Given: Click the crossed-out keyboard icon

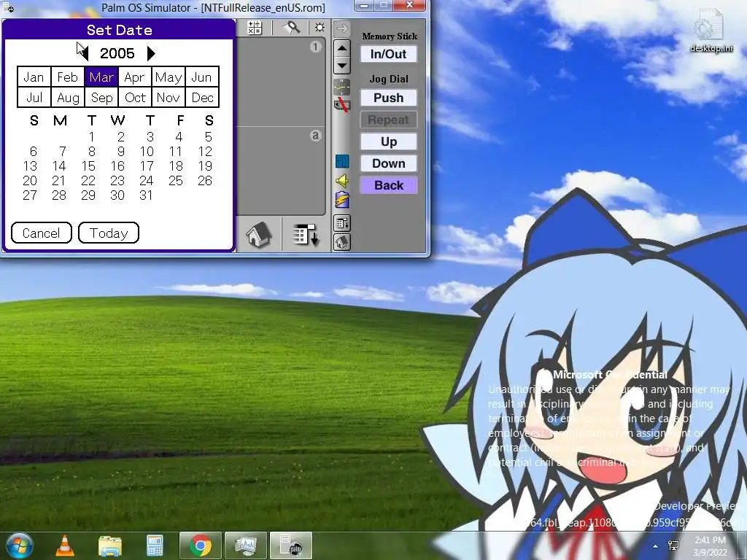Looking at the screenshot, I should pos(341,105).
